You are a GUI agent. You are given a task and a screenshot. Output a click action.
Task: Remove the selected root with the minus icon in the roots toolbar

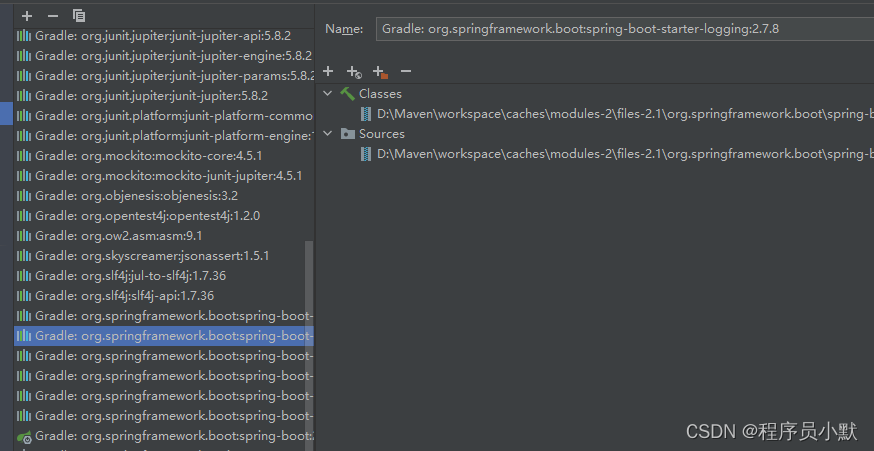click(406, 71)
